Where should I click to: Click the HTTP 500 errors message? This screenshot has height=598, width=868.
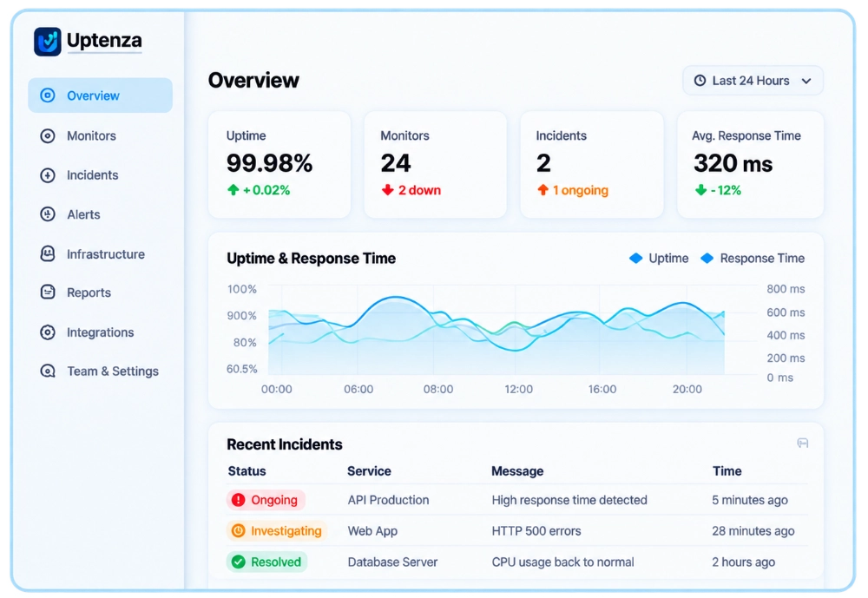536,531
